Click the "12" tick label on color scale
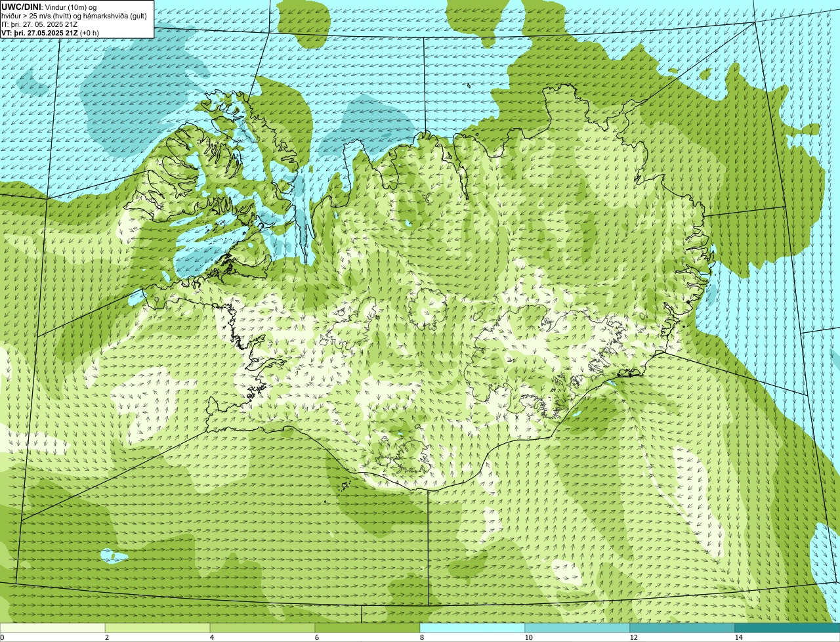The width and height of the screenshot is (840, 642). (633, 637)
